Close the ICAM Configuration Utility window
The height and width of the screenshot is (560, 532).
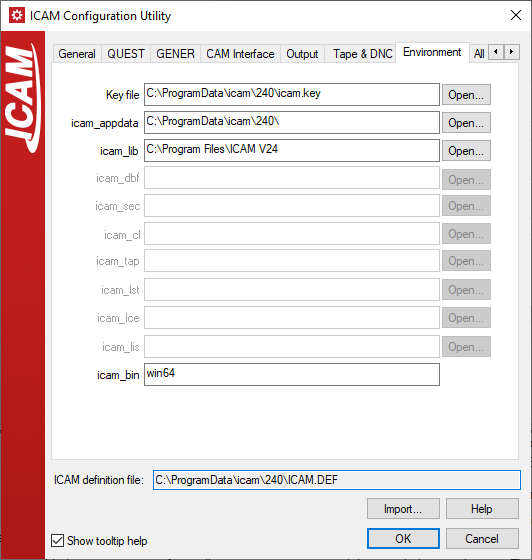pos(516,15)
